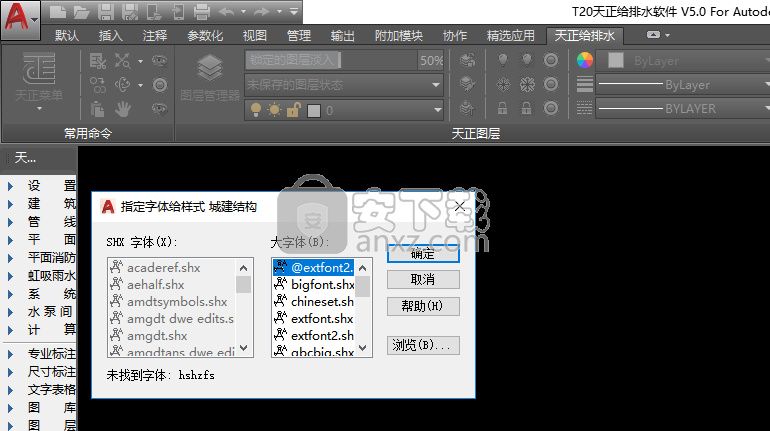
Task: Click the 帮助(H) button
Action: click(423, 306)
